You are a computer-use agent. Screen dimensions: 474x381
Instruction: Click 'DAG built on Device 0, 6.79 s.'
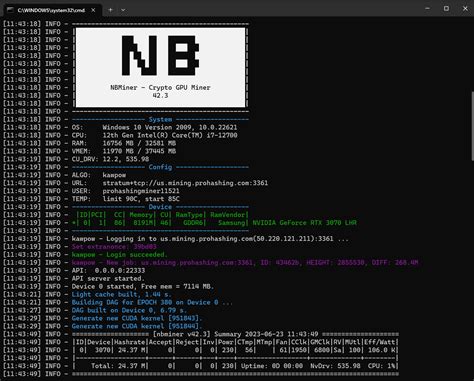pos(129,310)
